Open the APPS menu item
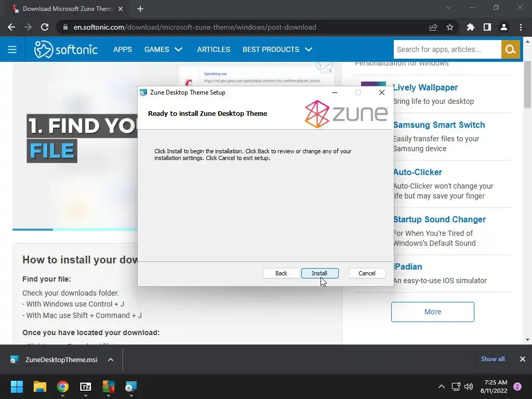 123,49
